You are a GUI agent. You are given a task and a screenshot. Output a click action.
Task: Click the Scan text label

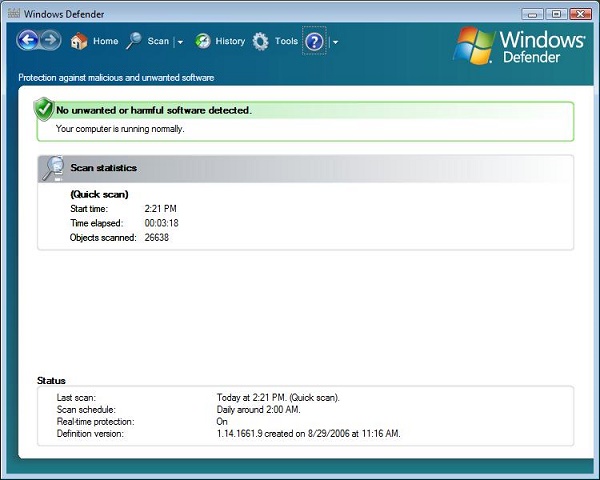158,42
